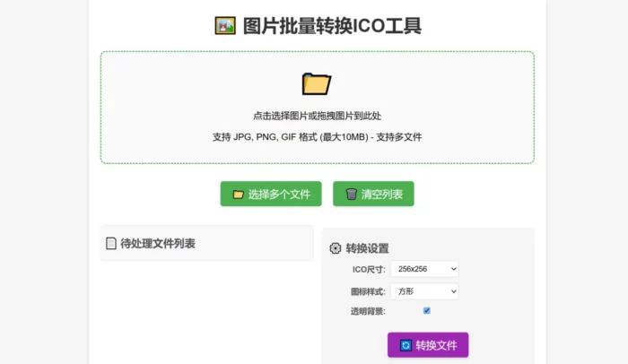Open the 图标样式 dropdown showing 方形
The height and width of the screenshot is (364, 628).
(x=424, y=291)
